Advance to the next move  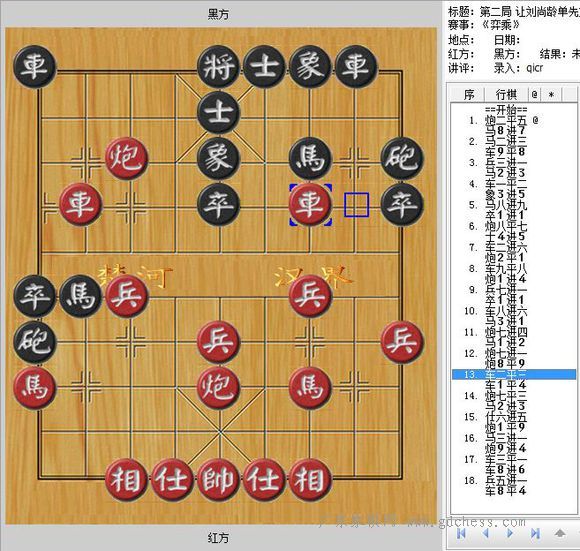tap(510, 533)
